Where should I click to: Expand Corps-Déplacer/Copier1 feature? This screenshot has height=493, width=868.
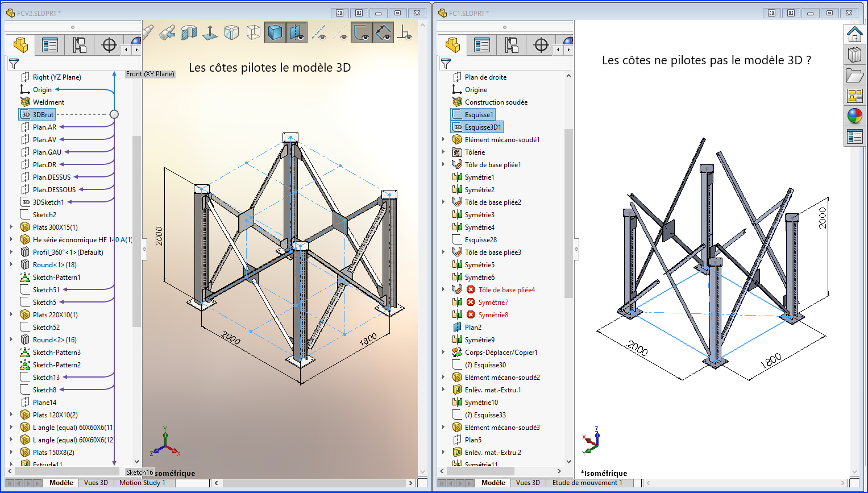[x=443, y=352]
